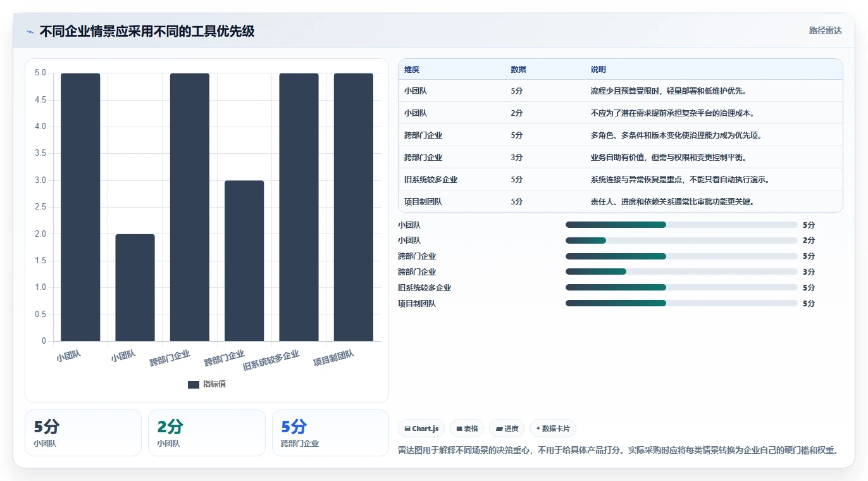Screen dimensions: 868x481
Task: Click the y-axis tick 2.5
Action: 40,207
